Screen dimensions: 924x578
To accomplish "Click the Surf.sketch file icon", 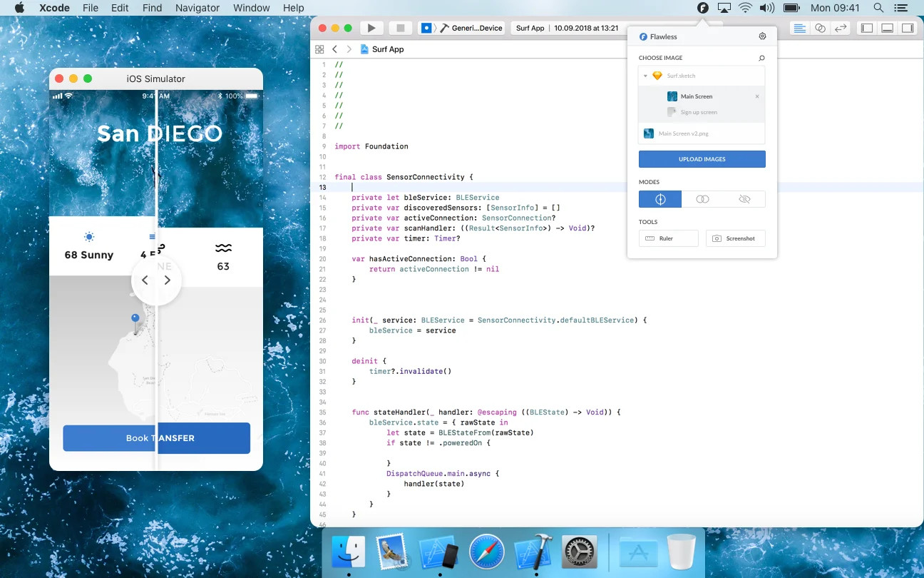I will pyautogui.click(x=657, y=76).
